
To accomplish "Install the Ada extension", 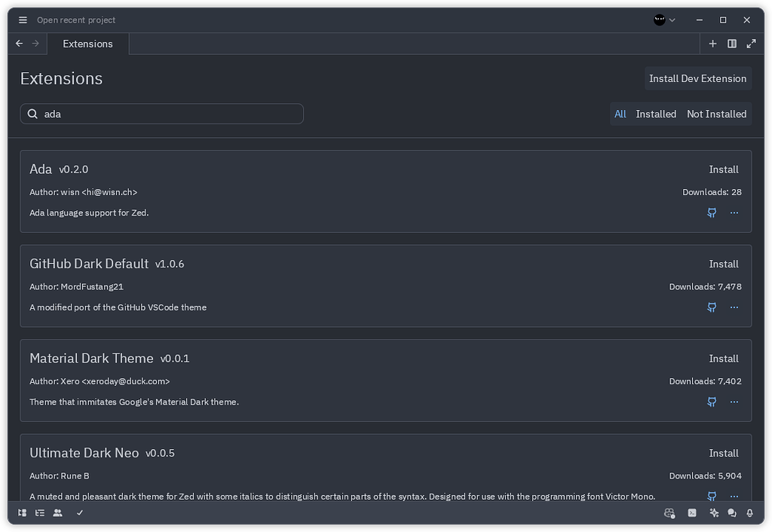I will [723, 170].
